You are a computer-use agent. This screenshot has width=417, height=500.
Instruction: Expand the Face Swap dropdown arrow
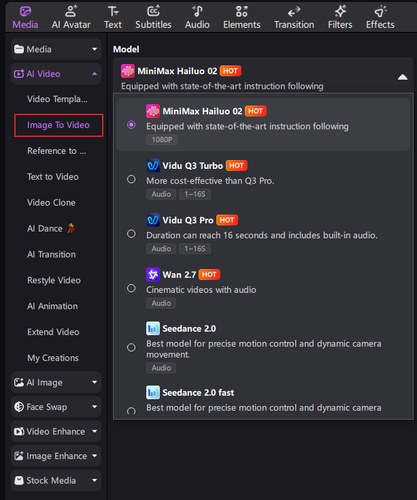point(94,406)
